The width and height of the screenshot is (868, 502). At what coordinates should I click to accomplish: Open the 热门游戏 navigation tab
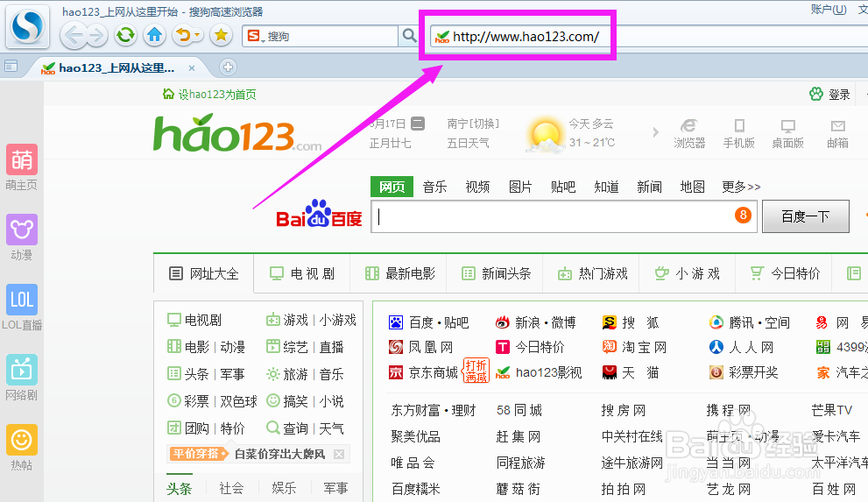pos(592,273)
